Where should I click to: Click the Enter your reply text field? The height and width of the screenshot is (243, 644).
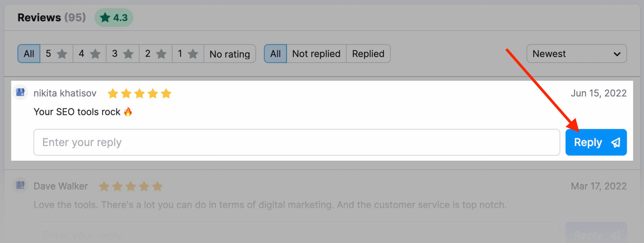pos(296,142)
